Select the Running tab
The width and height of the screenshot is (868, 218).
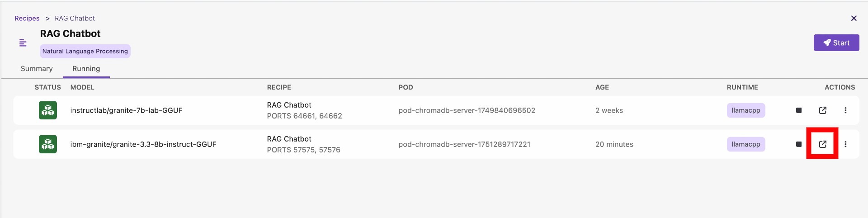(x=86, y=69)
